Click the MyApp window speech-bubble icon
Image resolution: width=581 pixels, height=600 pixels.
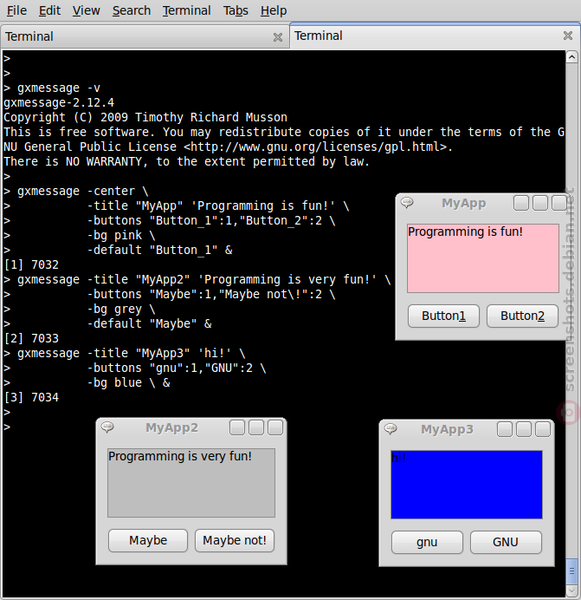pyautogui.click(x=407, y=202)
